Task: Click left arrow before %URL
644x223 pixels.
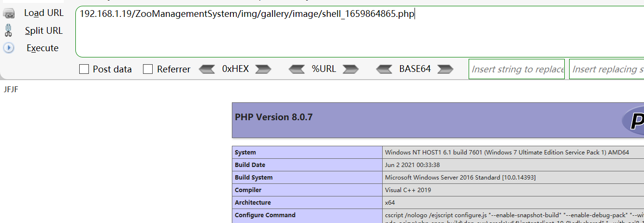Action: [x=297, y=69]
